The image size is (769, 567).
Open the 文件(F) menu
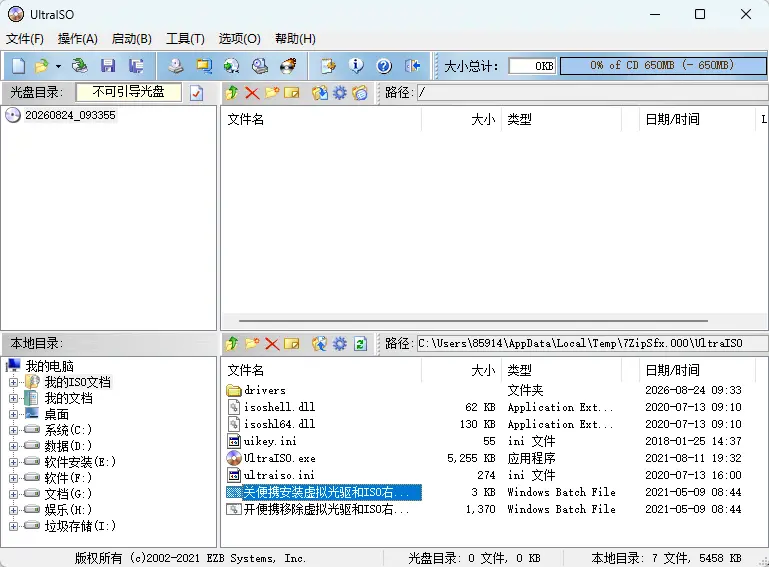click(x=25, y=38)
